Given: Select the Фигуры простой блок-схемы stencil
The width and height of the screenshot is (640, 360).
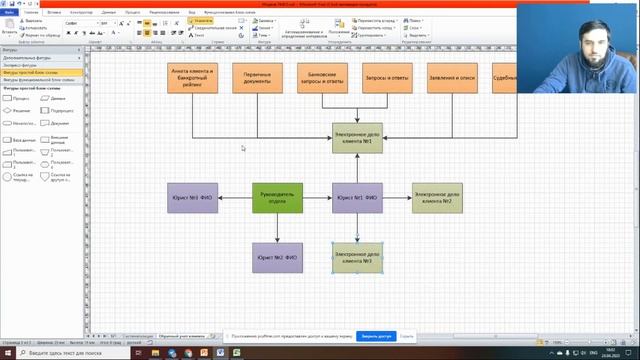Looking at the screenshot, I should [42, 73].
